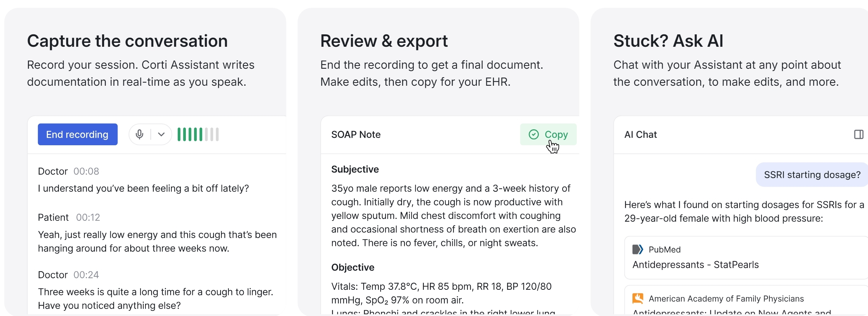Viewport: 868px width, 316px height.
Task: Open the Antidepressants - StatPearls source
Action: [x=695, y=265]
